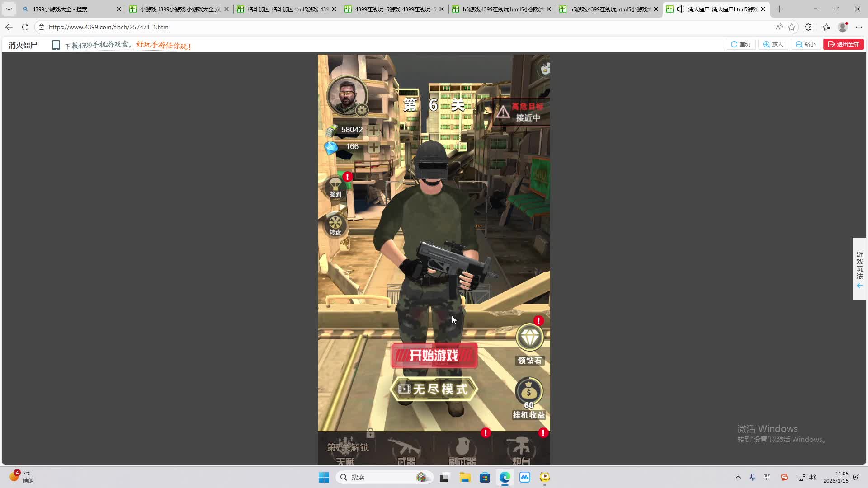Open the browser tab list dropdown
This screenshot has width=868, height=488.
pyautogui.click(x=9, y=9)
